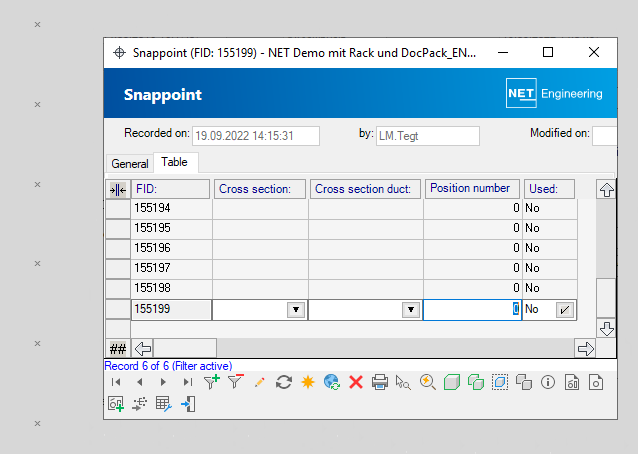Open table settings with wrench icon

click(164, 404)
